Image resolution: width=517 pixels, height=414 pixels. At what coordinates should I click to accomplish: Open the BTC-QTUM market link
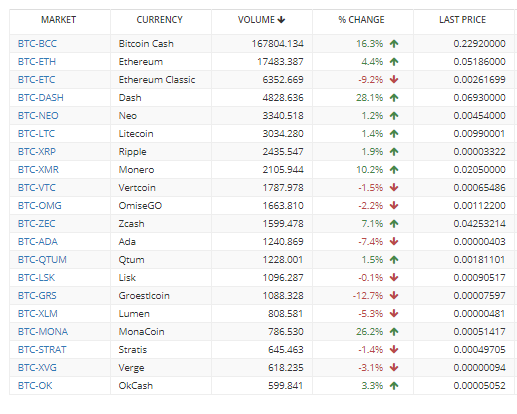(42, 260)
